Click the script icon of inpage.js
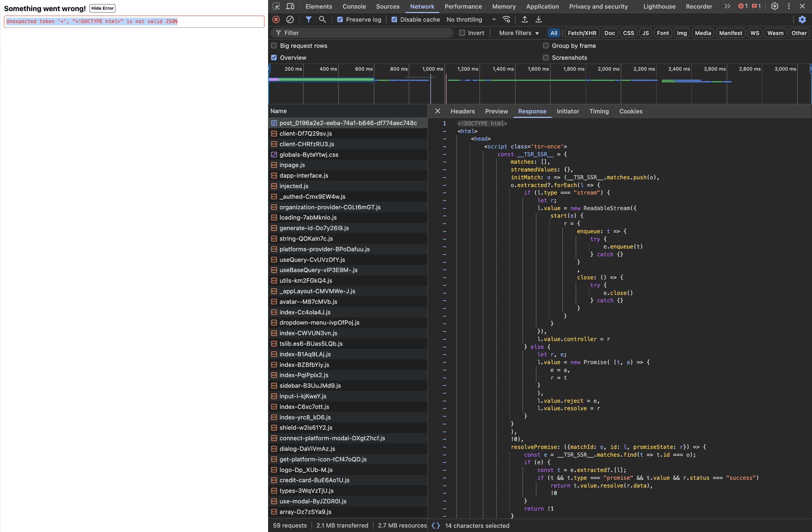This screenshot has height=532, width=812. point(274,165)
